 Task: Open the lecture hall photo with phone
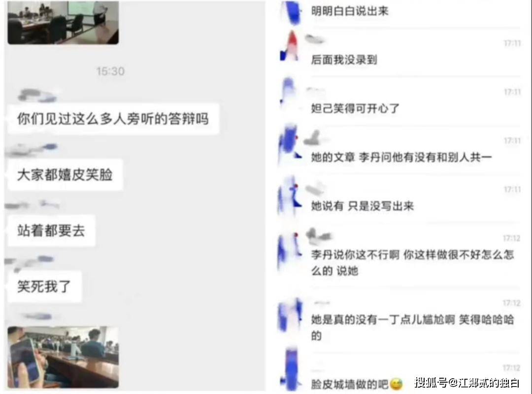tap(63, 357)
